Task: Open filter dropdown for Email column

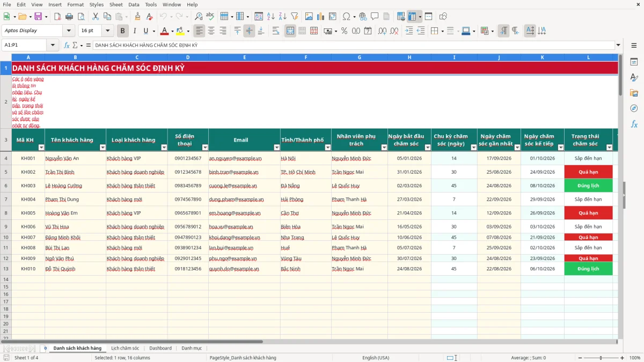Action: tap(277, 147)
